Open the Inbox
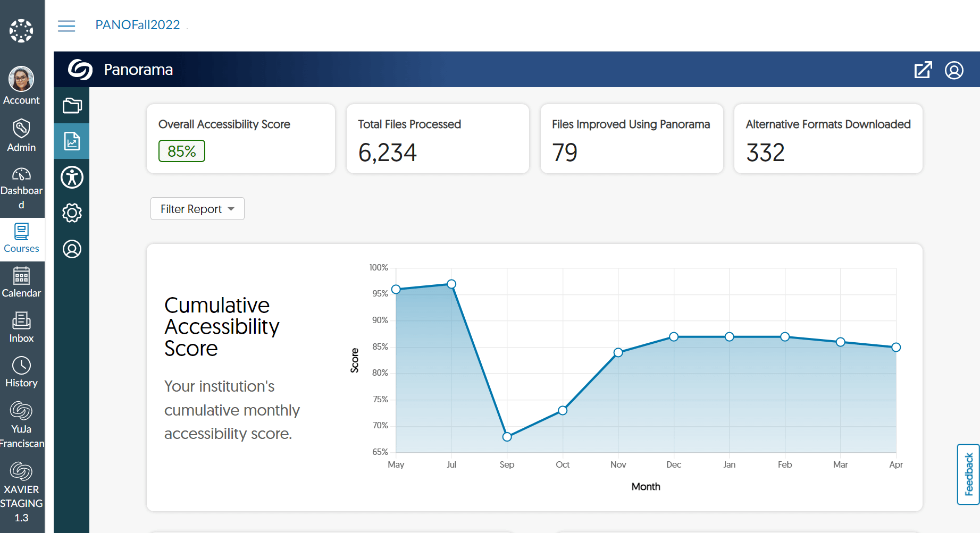980x533 pixels. pos(21,327)
